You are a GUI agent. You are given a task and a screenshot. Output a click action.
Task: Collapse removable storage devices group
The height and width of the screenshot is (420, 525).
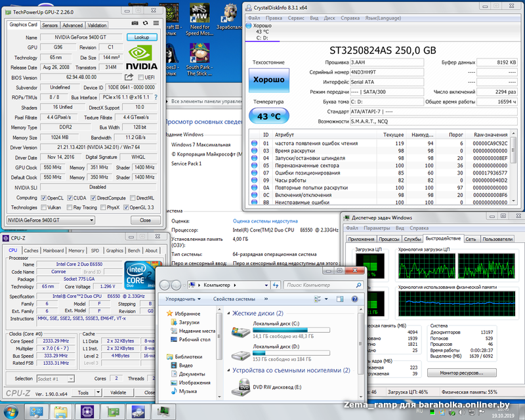click(x=228, y=370)
